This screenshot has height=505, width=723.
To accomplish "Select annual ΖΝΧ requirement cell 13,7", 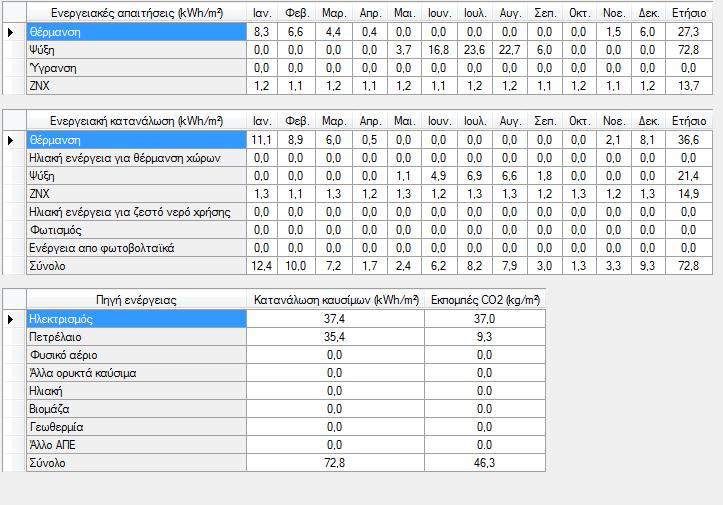I will 689,86.
